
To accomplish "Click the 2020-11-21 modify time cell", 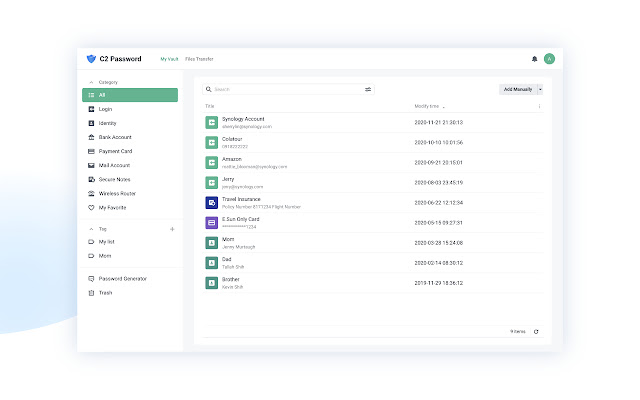I will [439, 122].
